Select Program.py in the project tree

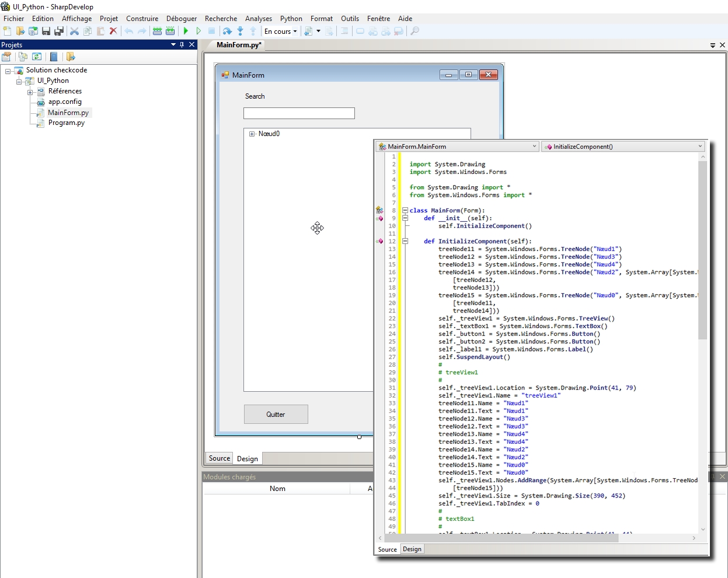click(x=67, y=123)
